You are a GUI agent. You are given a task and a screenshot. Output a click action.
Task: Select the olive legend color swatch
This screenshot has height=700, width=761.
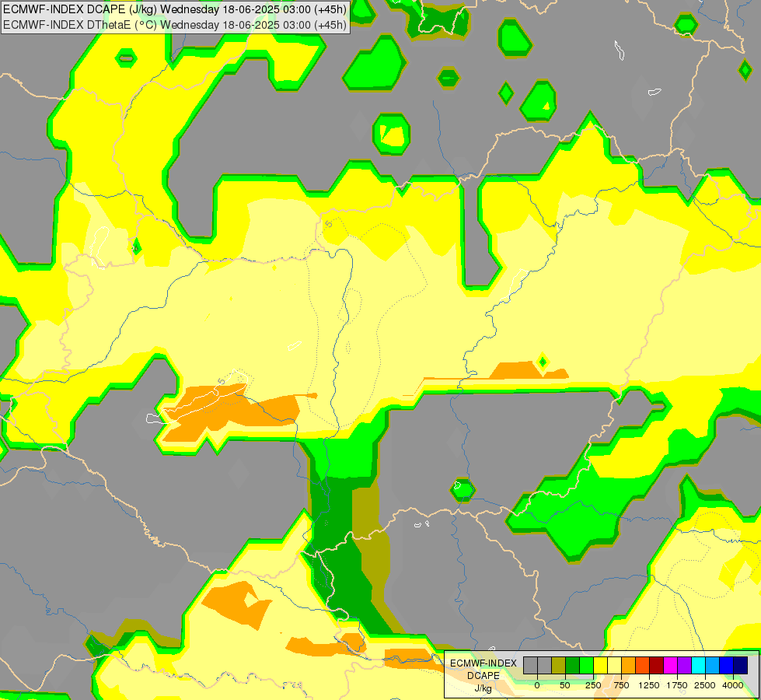[x=559, y=665]
